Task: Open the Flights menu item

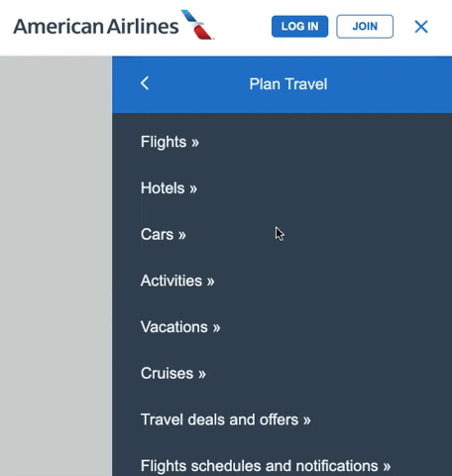Action: pyautogui.click(x=169, y=142)
